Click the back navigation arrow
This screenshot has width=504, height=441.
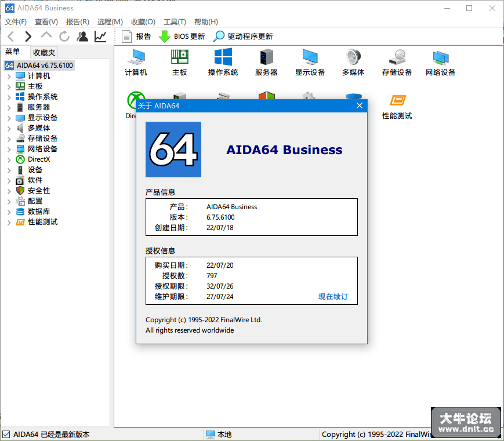10,37
